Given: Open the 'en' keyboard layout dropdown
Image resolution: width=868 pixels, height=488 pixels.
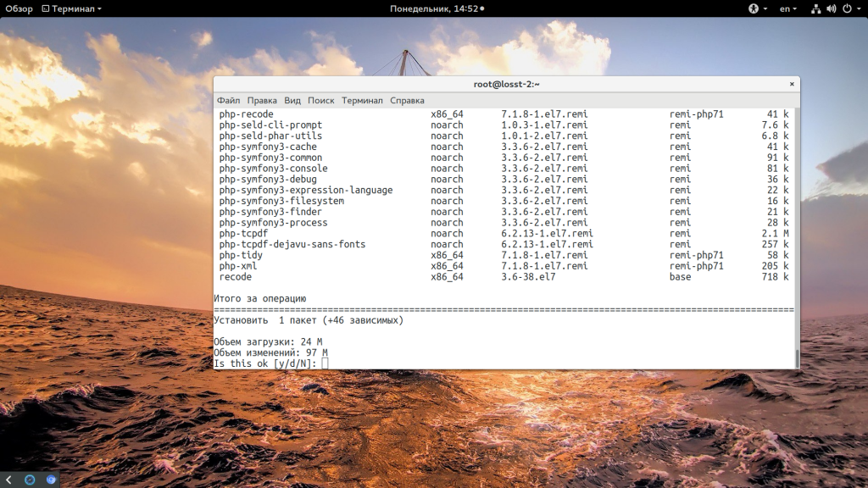Looking at the screenshot, I should pos(788,8).
